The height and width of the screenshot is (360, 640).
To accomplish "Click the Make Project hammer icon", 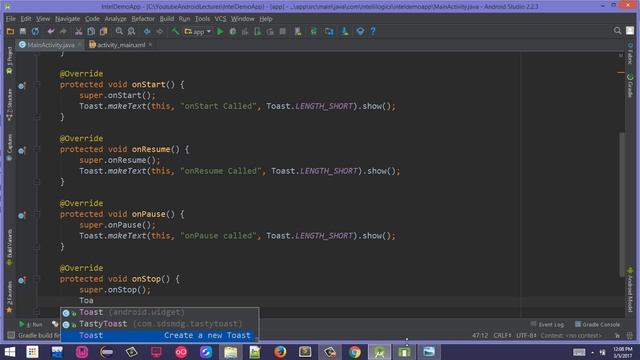I will click(x=175, y=31).
